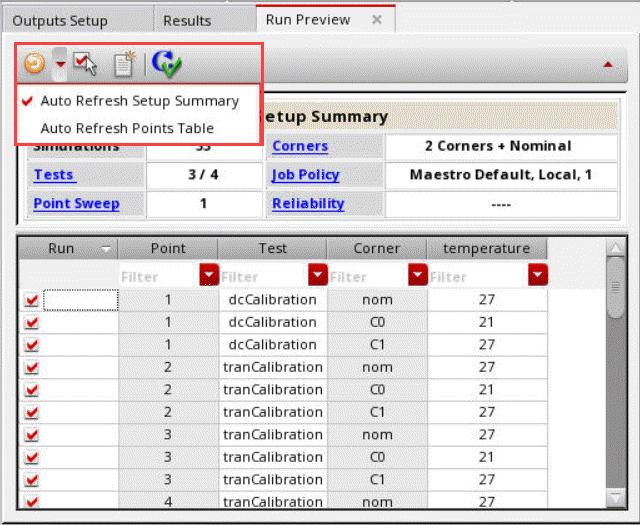This screenshot has width=640, height=525.
Task: Open the red arrow dropdown beside refresh
Action: tap(60, 64)
